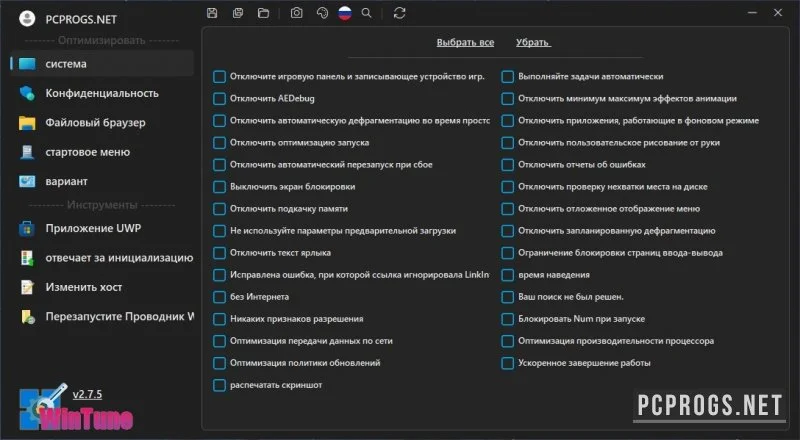Image resolution: width=800 pixels, height=440 pixels.
Task: Click the save icon in the toolbar
Action: tap(212, 13)
